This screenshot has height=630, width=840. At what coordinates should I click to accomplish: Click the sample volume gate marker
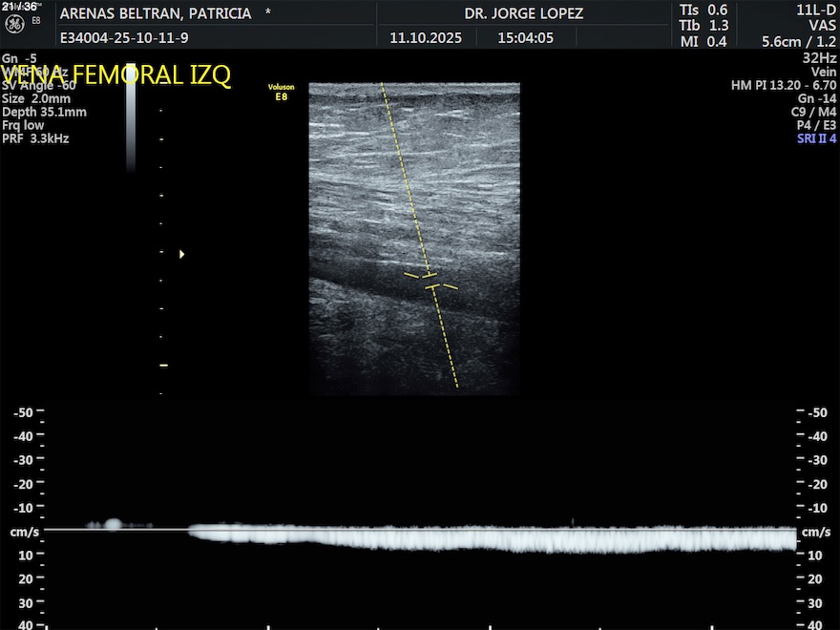tap(430, 281)
